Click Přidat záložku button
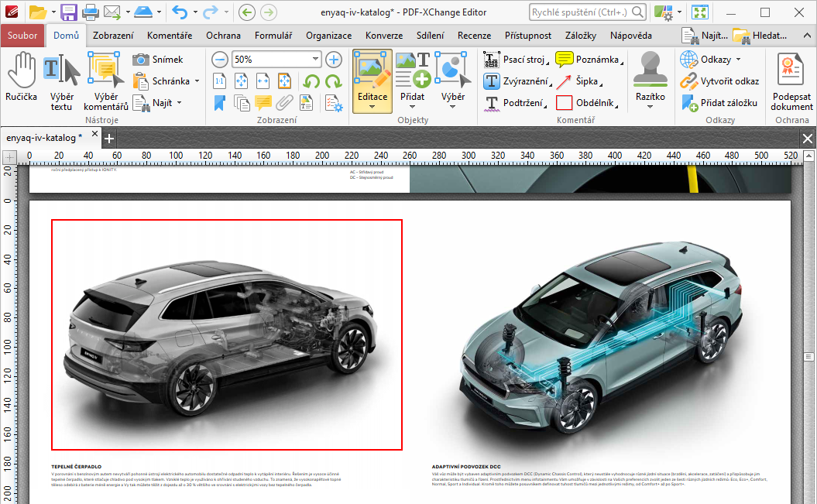Image resolution: width=817 pixels, height=504 pixels. pos(719,103)
